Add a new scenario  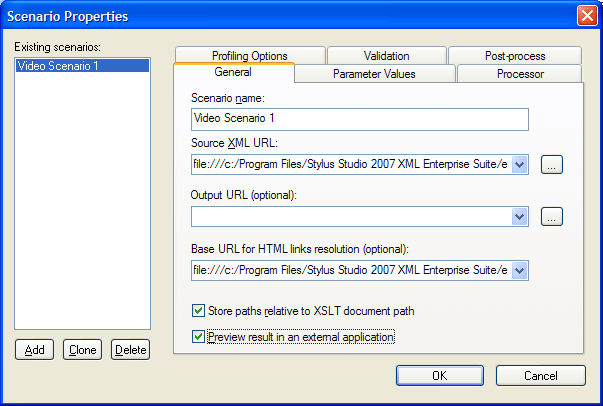(34, 349)
